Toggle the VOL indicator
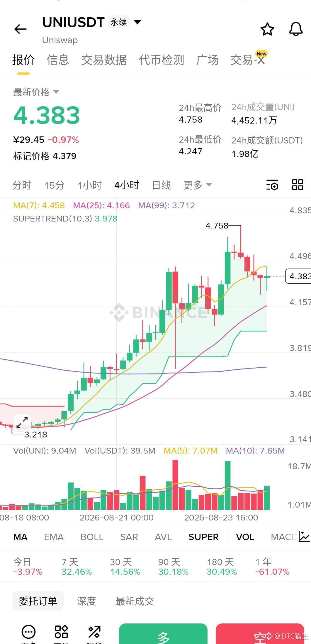Image resolution: width=311 pixels, height=644 pixels. (245, 537)
